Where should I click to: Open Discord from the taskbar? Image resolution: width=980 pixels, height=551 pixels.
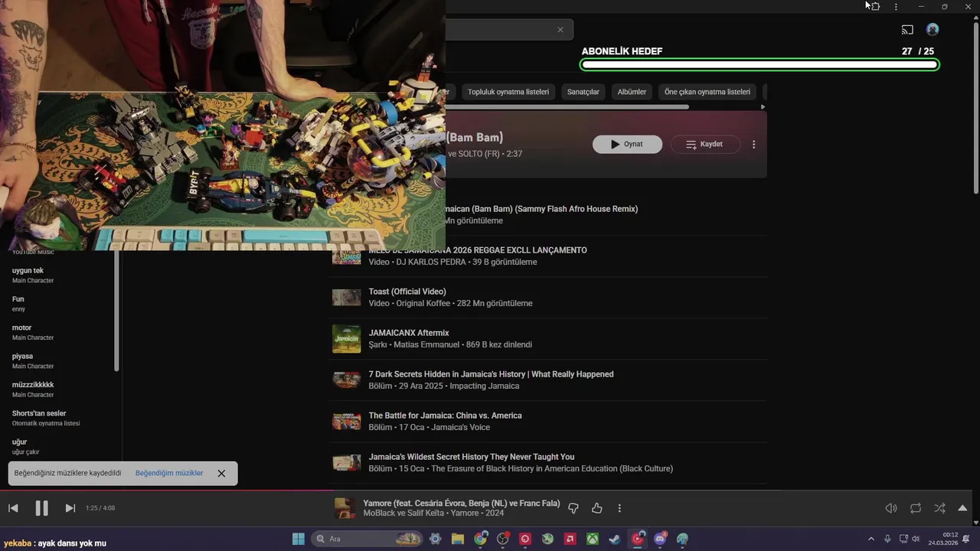(660, 539)
